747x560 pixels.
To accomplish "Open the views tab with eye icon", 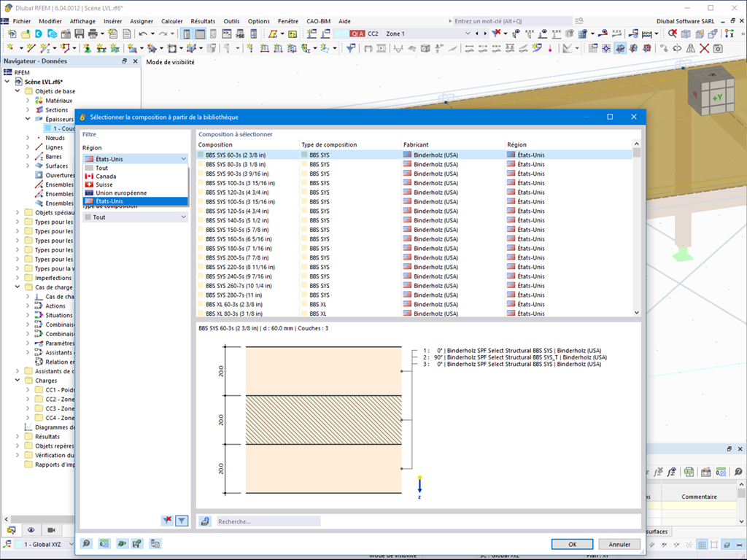I will (31, 530).
